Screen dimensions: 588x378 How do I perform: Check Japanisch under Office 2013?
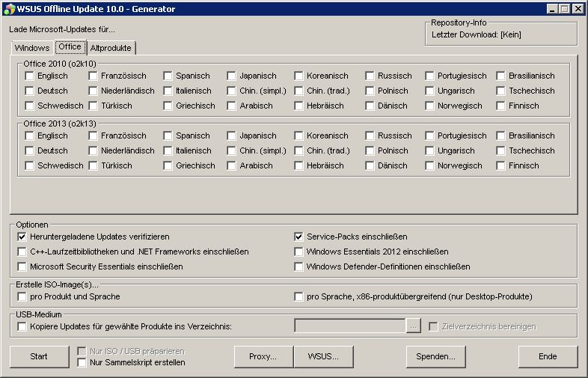231,135
